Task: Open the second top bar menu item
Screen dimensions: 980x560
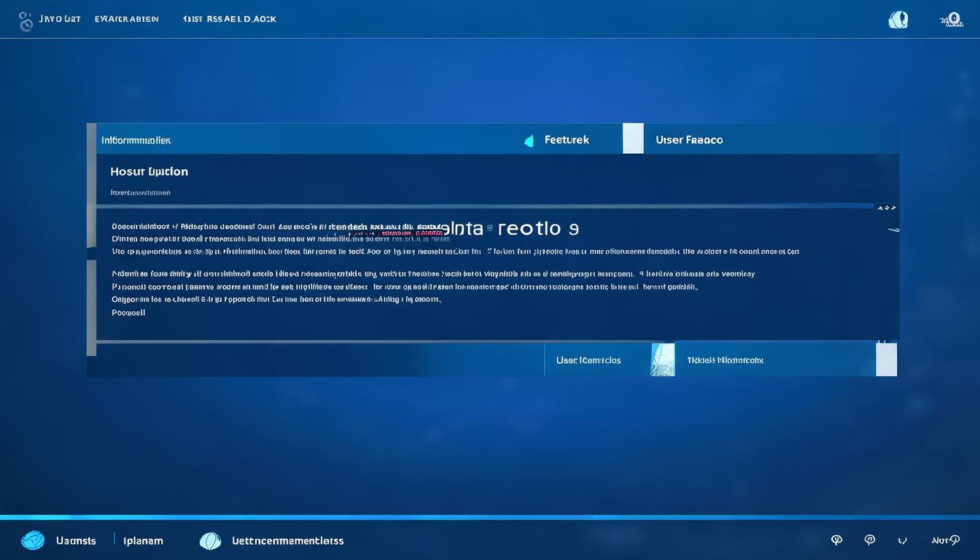Action: pyautogui.click(x=126, y=19)
